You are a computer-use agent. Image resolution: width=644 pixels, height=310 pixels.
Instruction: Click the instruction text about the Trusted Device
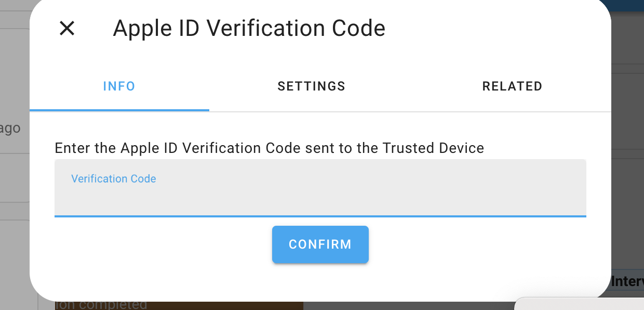pos(269,148)
